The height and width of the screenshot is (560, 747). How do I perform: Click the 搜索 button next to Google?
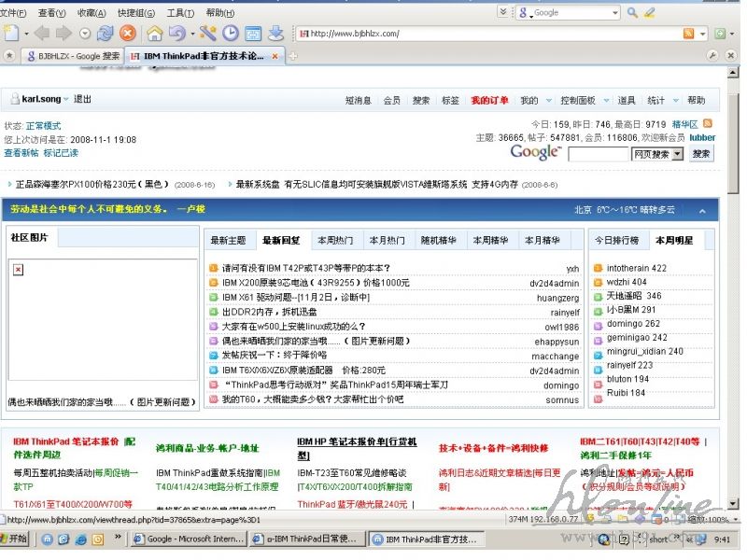[701, 154]
